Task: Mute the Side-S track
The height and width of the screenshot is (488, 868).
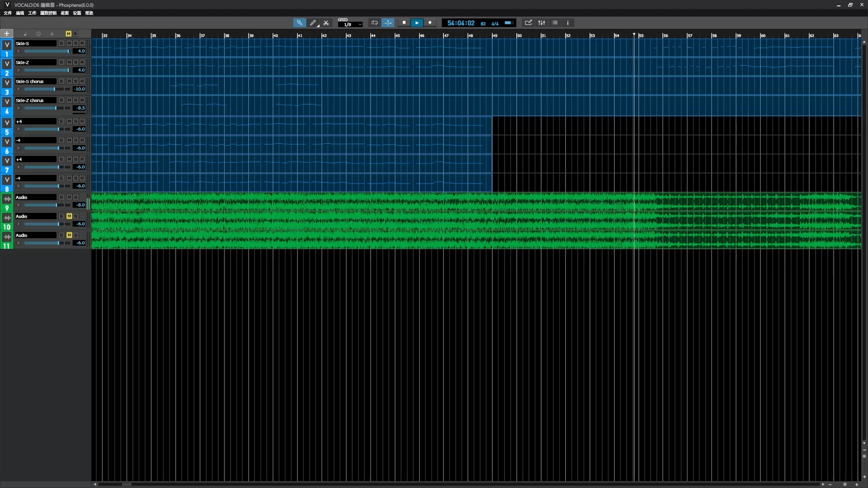Action: (x=69, y=43)
